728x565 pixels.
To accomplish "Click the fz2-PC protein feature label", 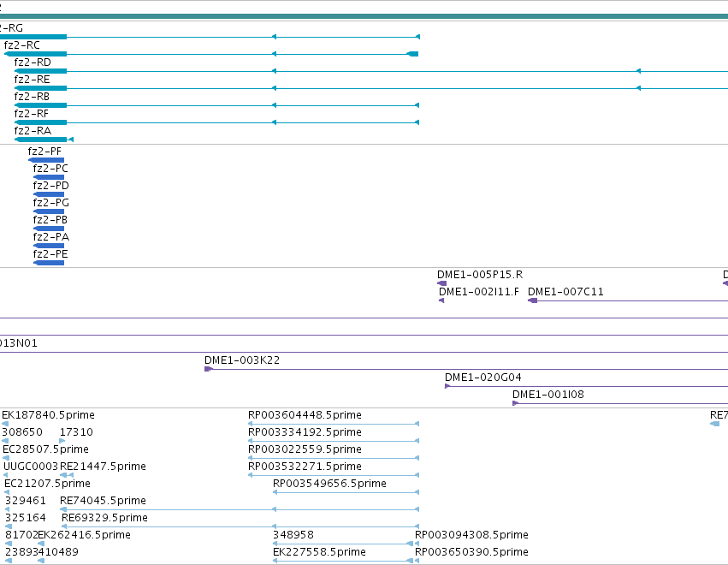I will point(50,169).
